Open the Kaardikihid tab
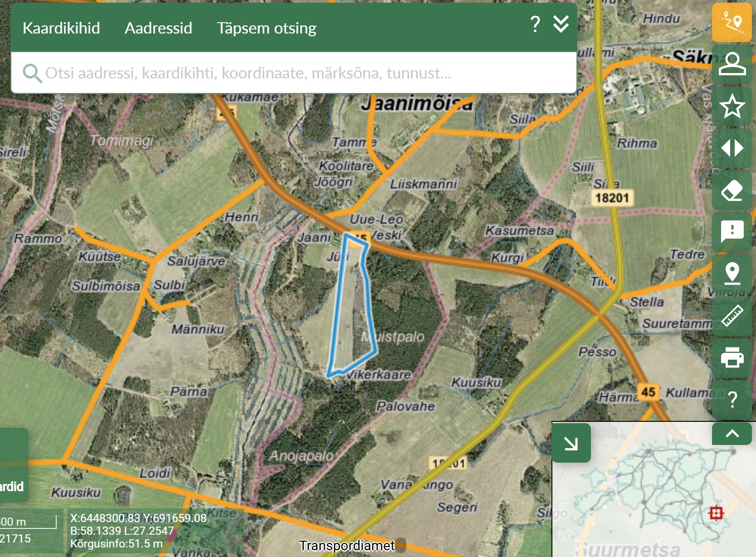The height and width of the screenshot is (557, 756). [61, 28]
